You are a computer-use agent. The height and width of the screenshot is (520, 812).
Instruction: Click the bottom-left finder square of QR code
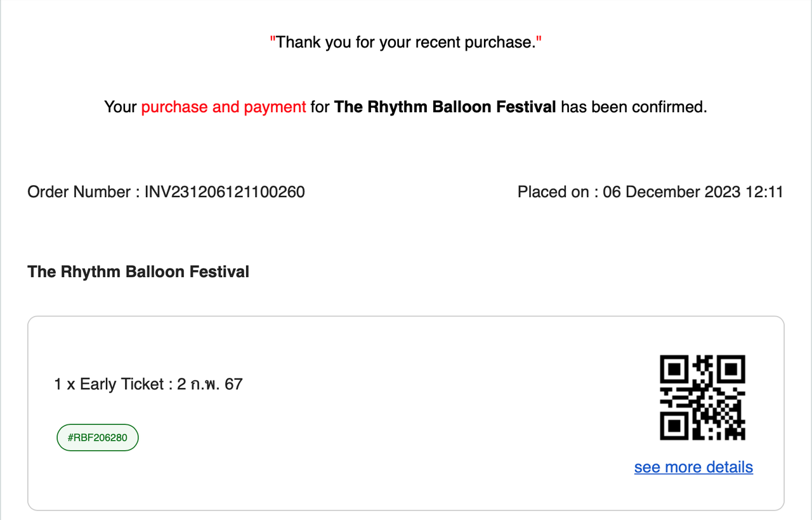pos(674,426)
